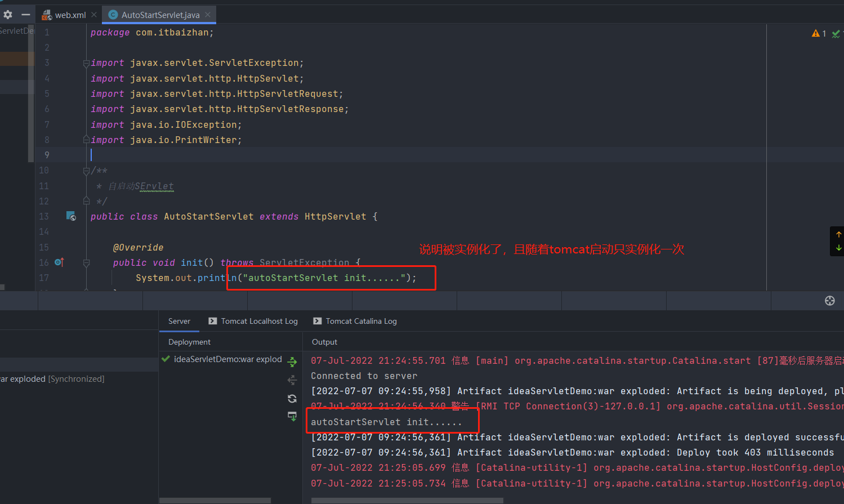
Task: Click System.out.println statement on line 17
Action: coord(276,278)
